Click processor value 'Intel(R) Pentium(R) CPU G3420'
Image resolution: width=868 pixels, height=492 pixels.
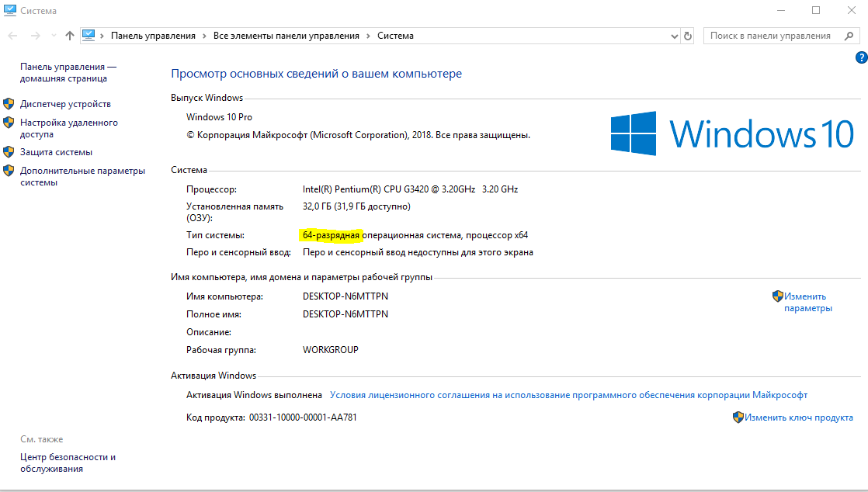pyautogui.click(x=410, y=189)
